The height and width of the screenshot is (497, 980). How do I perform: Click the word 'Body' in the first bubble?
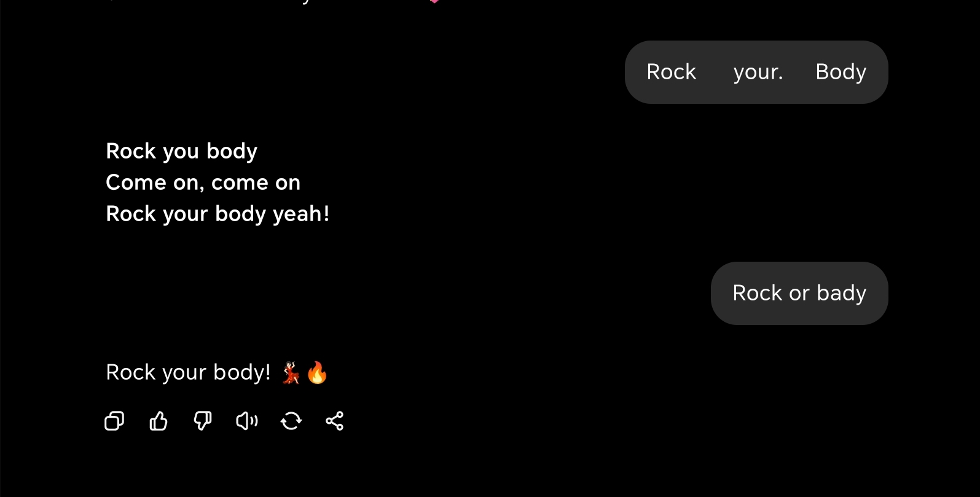pos(841,72)
